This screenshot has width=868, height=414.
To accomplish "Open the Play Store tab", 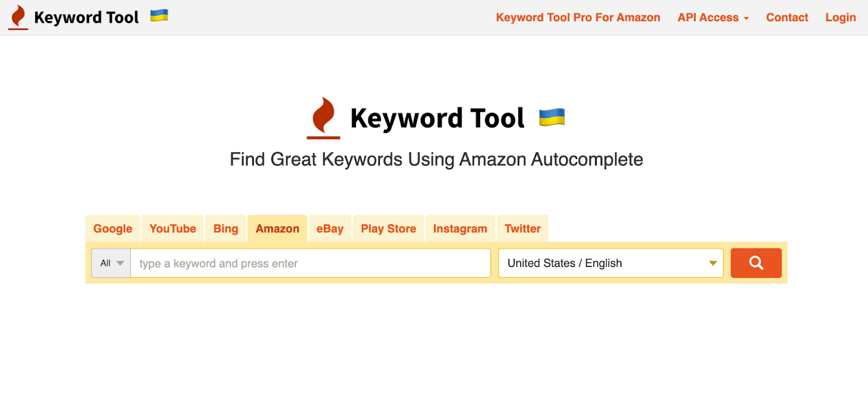I will coord(388,228).
